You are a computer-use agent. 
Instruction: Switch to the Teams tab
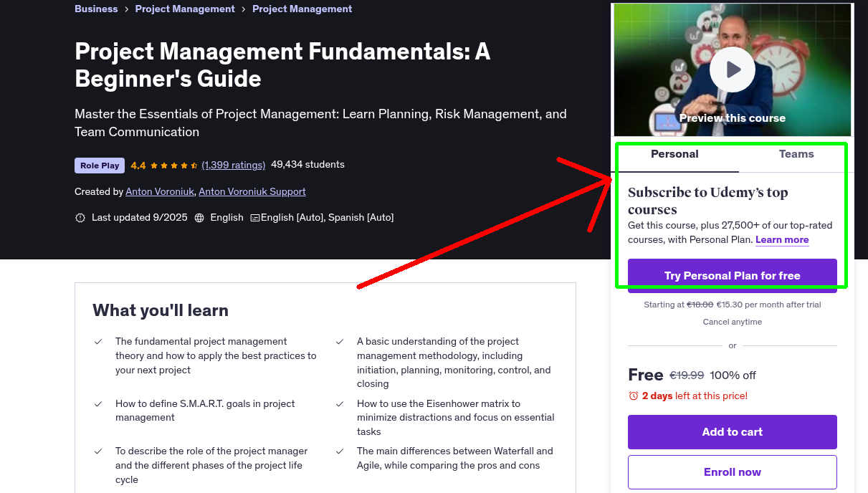(x=796, y=154)
